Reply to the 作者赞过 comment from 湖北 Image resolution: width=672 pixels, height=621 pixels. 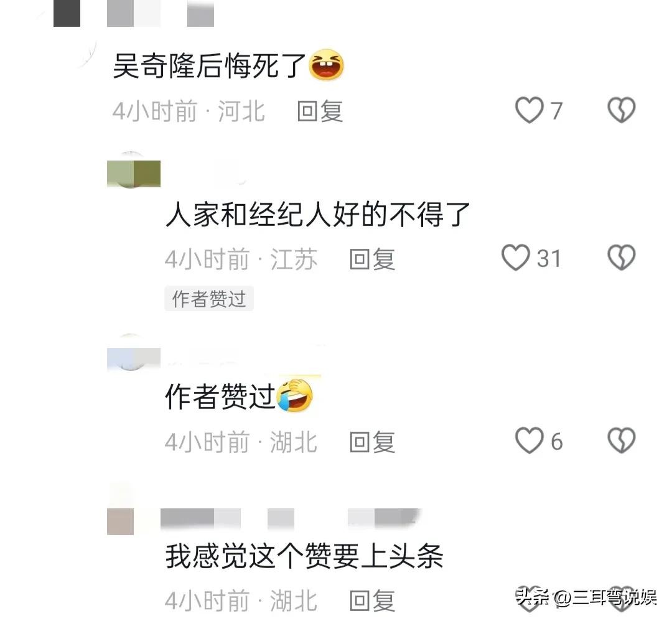click(x=373, y=442)
